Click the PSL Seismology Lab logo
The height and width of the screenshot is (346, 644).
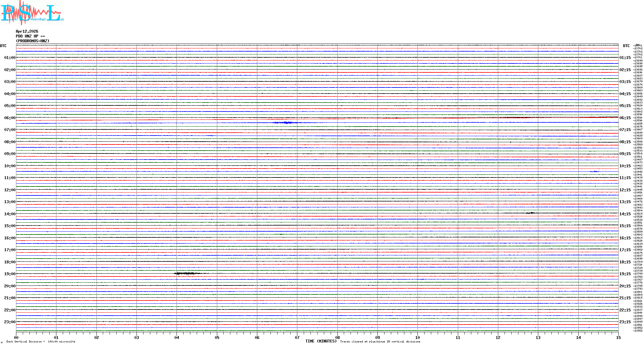click(32, 13)
